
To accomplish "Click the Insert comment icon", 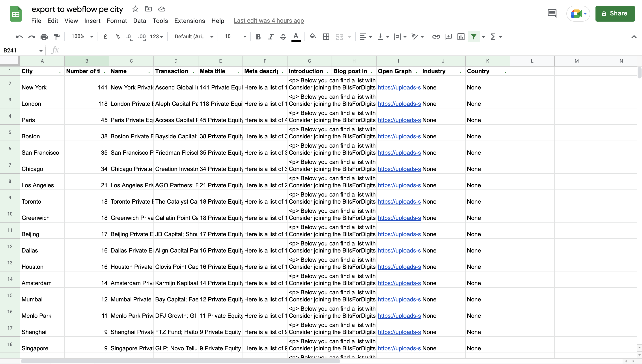I will coord(448,37).
